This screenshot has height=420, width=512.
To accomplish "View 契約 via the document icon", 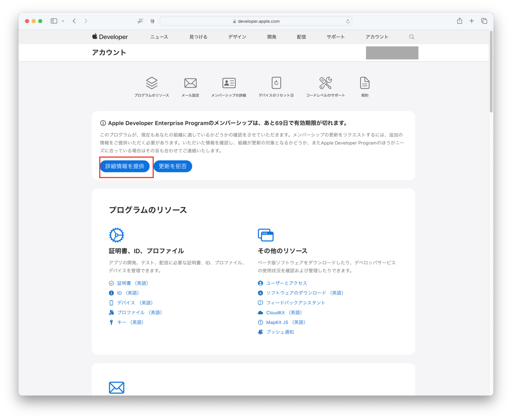I will pos(364,83).
